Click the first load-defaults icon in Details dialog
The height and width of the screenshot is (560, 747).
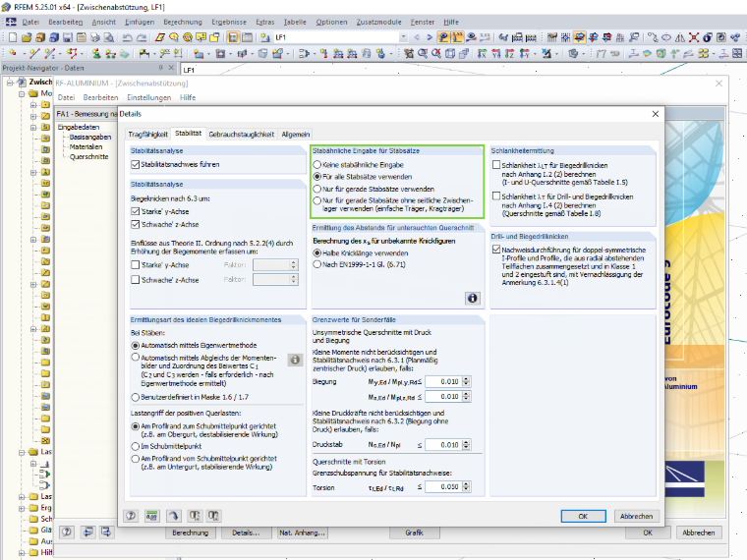coord(195,516)
